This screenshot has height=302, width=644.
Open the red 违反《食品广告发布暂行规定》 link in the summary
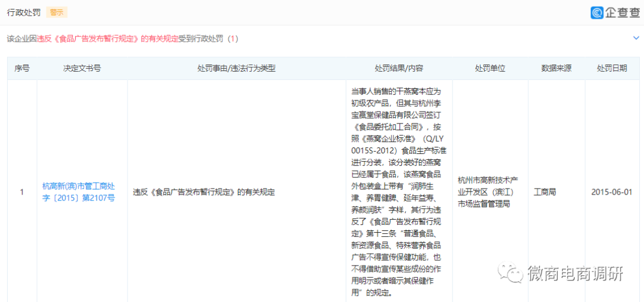[107, 39]
